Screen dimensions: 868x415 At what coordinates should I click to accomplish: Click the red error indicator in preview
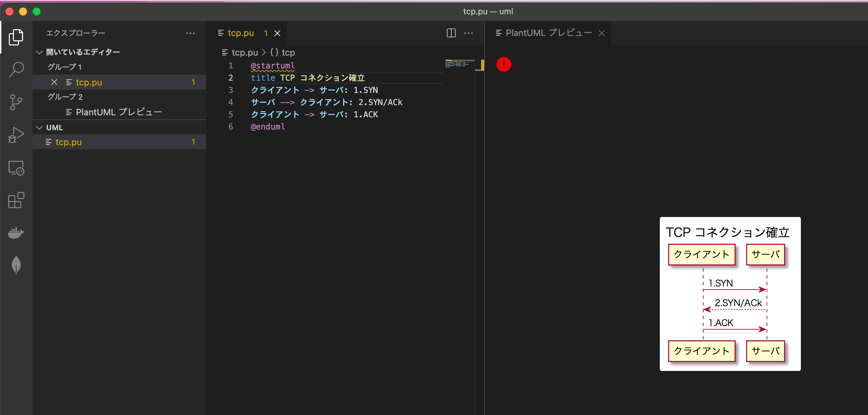point(504,64)
